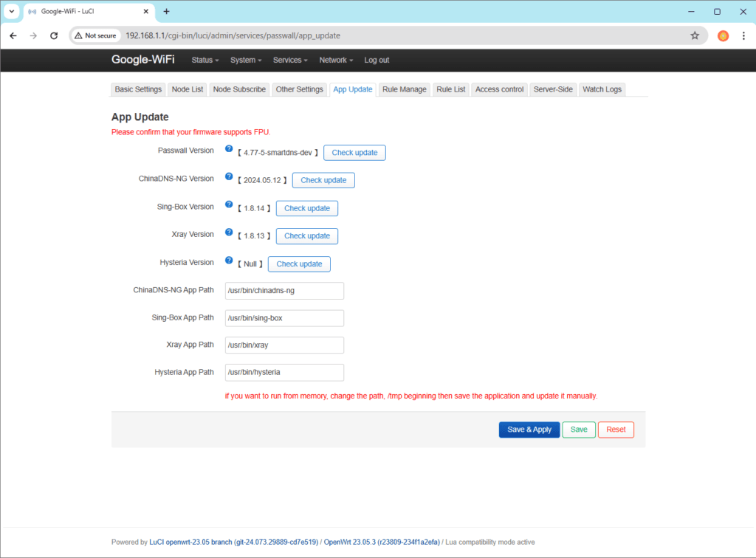
Task: Switch to the Watch Logs tab
Action: [x=602, y=89]
